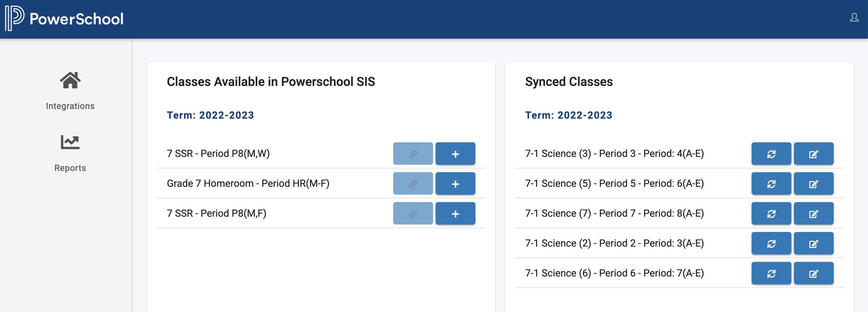Select Reports in the sidebar

pos(70,168)
